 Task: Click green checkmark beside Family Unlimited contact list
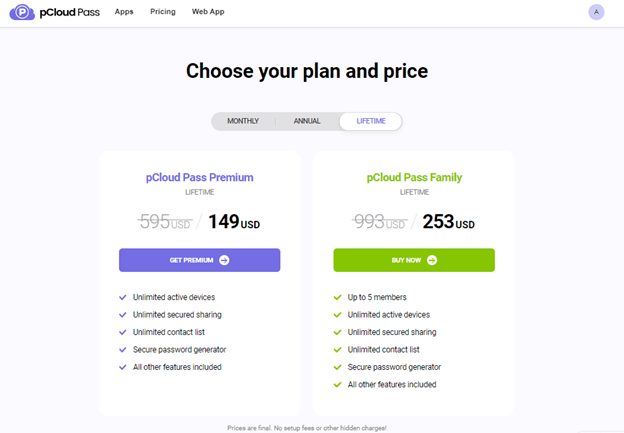pos(337,350)
